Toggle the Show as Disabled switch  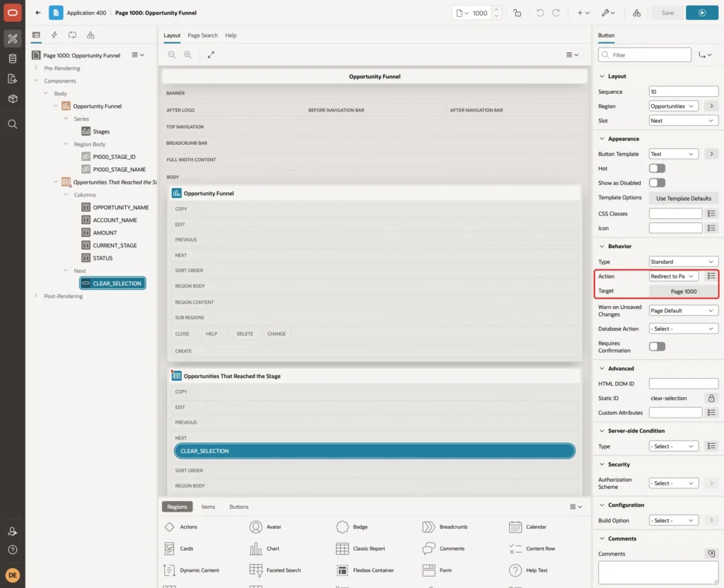tap(657, 183)
